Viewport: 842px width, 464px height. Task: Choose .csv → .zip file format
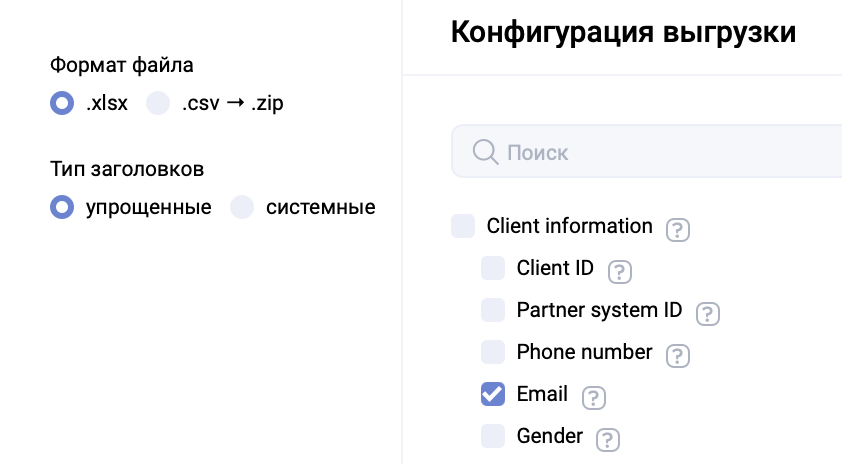158,103
